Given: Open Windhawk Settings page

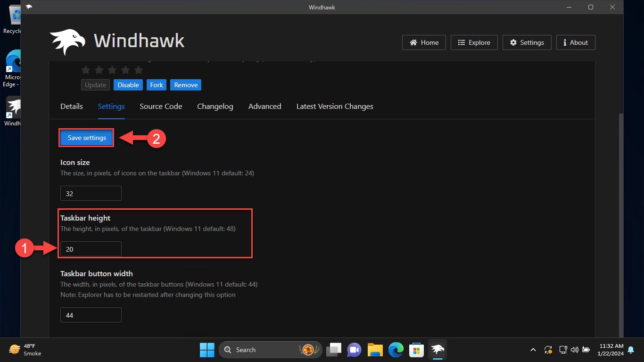Looking at the screenshot, I should click(527, 42).
